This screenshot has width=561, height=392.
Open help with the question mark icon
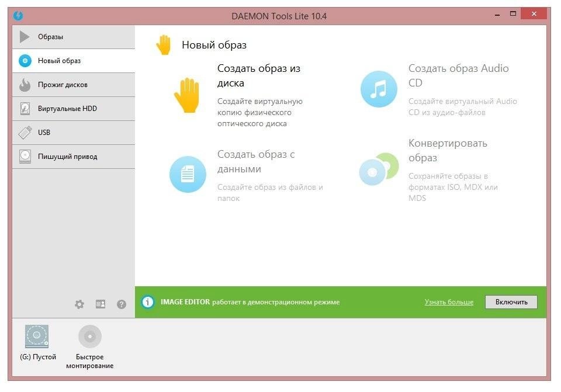(122, 304)
